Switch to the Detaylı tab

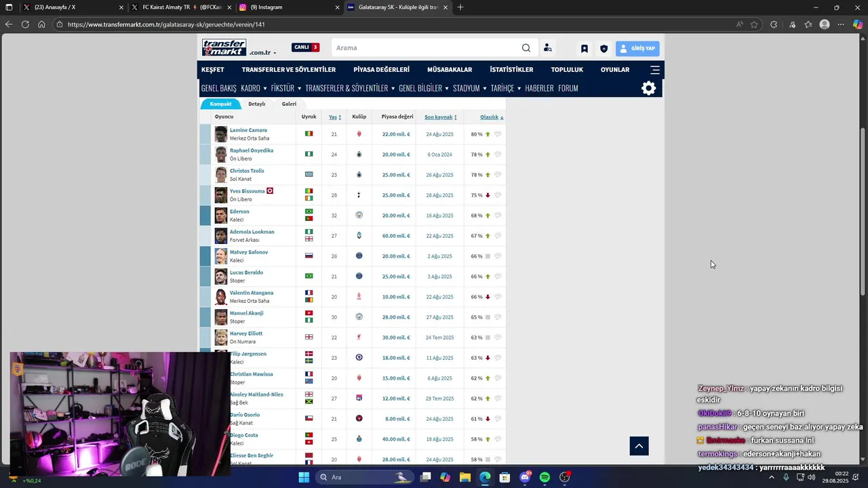coord(256,104)
